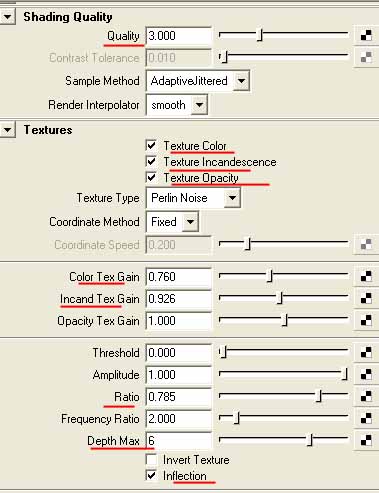Click the checker map icon beside Amplitude

[366, 375]
